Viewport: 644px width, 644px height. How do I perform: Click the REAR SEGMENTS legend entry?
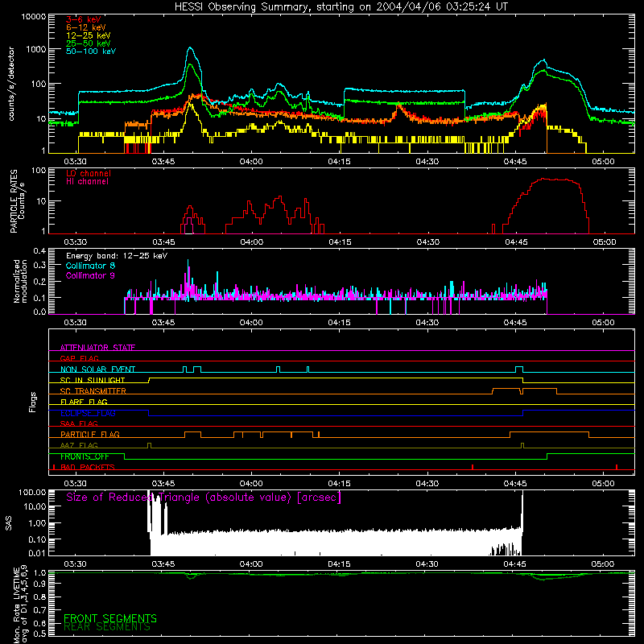pos(107,627)
